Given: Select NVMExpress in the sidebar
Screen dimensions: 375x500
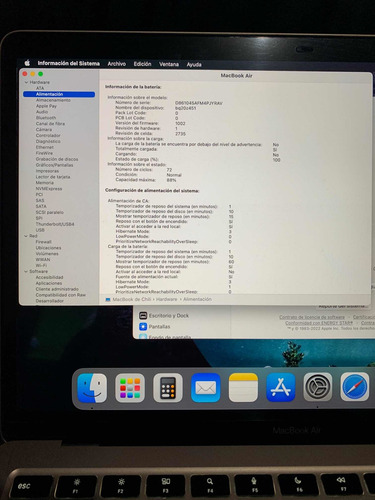Looking at the screenshot, I should coord(49,189).
